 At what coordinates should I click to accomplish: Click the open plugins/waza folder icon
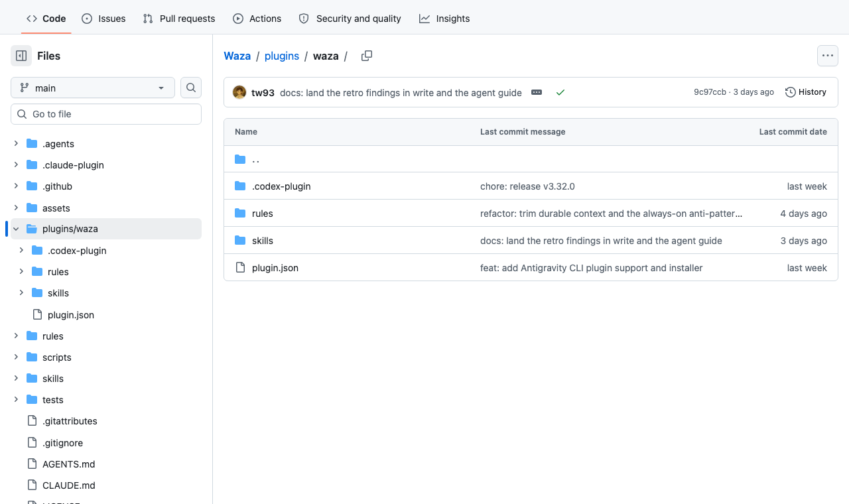(x=32, y=229)
